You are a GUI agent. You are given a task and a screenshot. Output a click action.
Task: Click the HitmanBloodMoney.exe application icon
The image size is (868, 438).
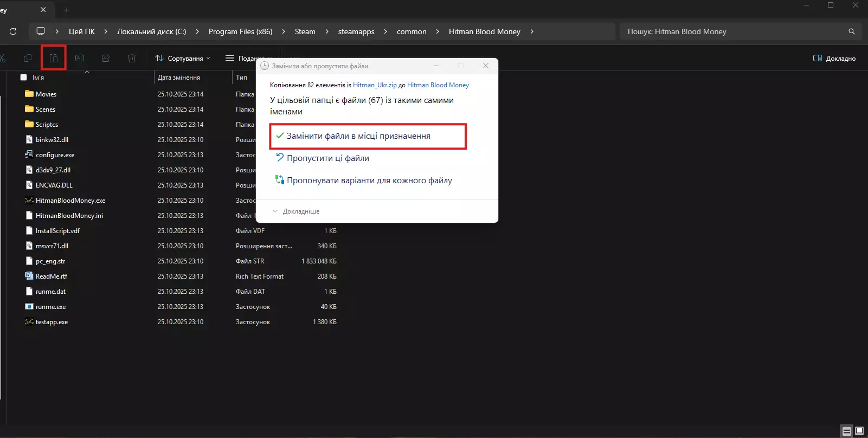[x=29, y=200]
